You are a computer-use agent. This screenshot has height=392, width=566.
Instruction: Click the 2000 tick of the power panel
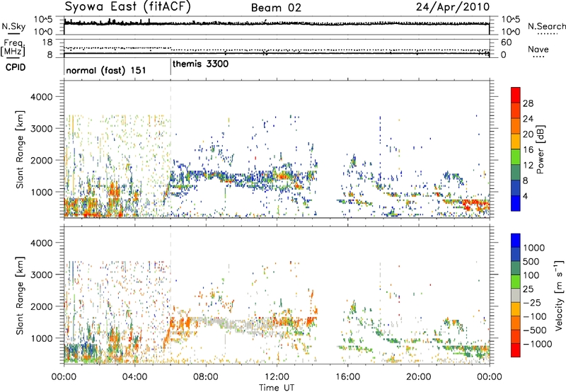(42, 160)
